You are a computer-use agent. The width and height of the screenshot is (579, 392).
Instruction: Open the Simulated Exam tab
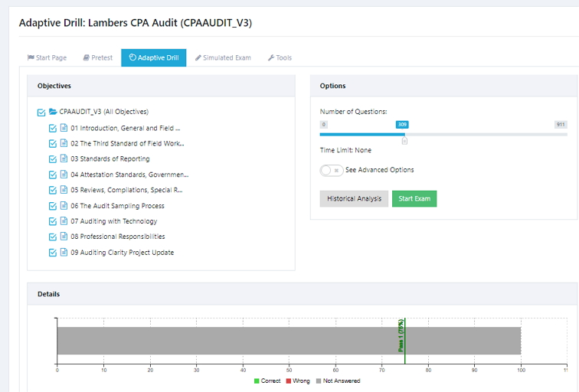coord(223,57)
